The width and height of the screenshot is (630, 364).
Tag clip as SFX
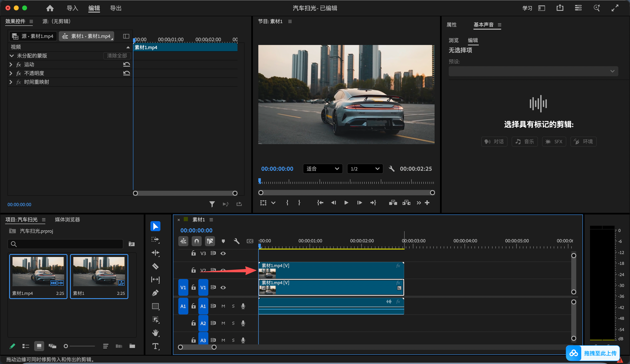[x=554, y=142]
